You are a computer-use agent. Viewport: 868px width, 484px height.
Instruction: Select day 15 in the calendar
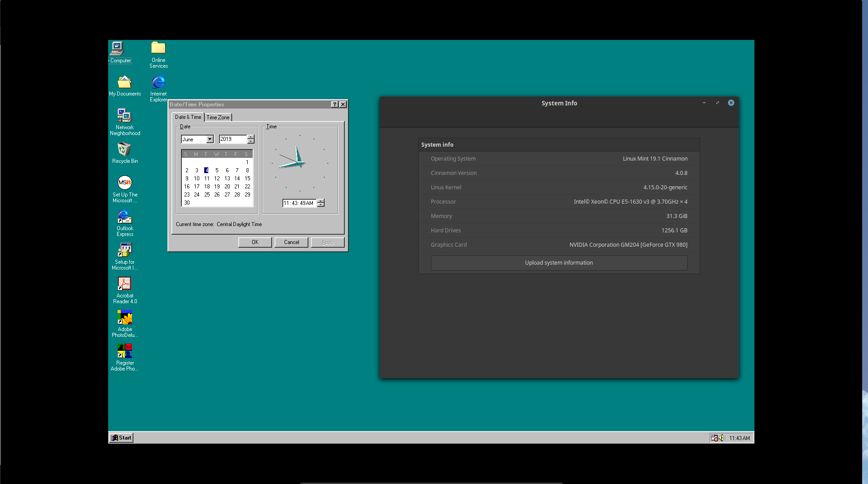[x=247, y=179]
